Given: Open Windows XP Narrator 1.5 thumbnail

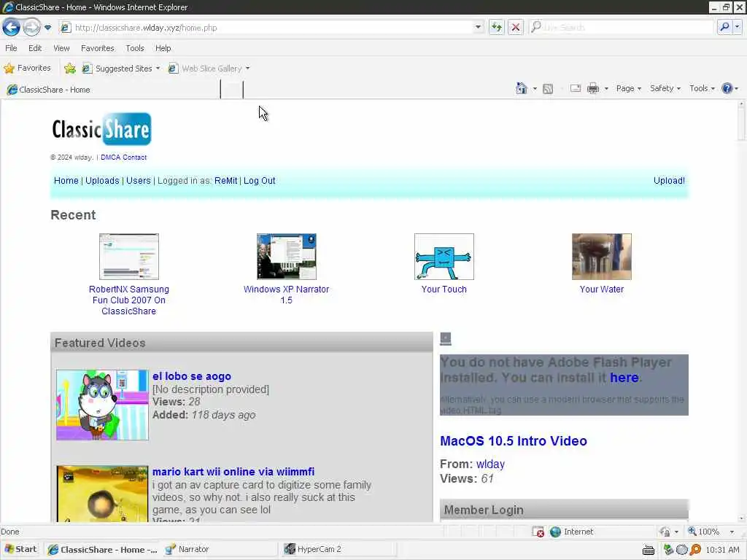Looking at the screenshot, I should point(286,256).
